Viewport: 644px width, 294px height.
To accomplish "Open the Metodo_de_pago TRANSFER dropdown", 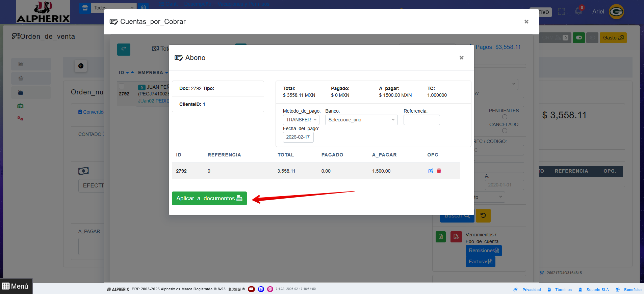I will 301,120.
